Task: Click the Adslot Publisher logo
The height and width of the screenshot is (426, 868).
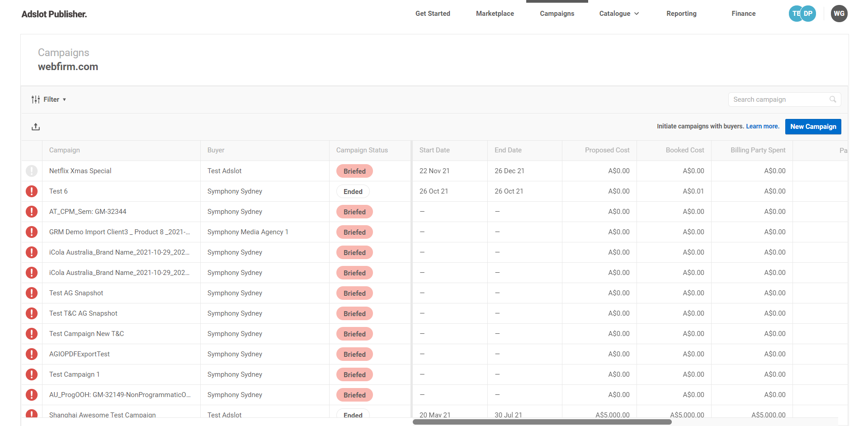Action: point(54,14)
